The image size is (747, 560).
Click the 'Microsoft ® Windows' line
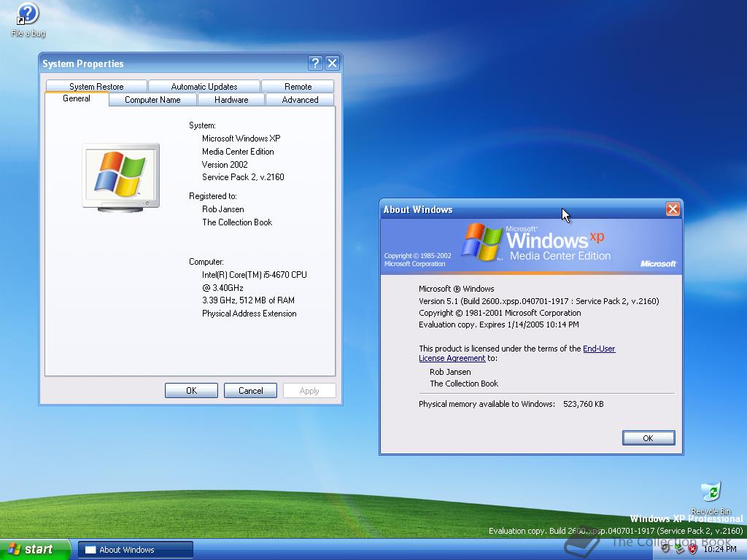457,289
